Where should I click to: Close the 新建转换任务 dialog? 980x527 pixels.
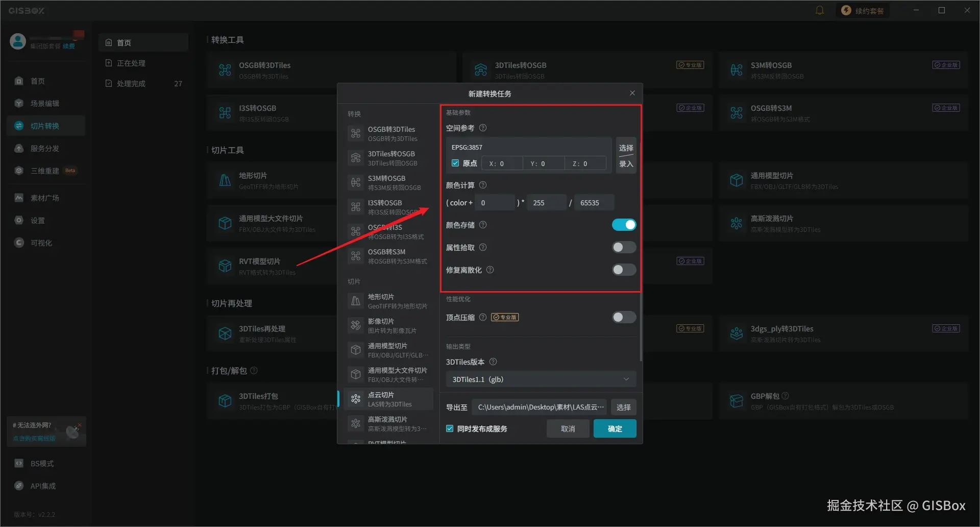tap(632, 93)
